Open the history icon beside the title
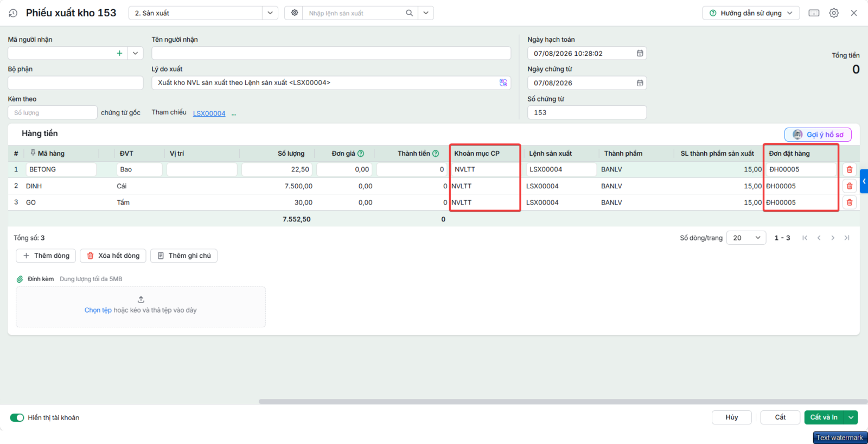The image size is (868, 444). [13, 13]
